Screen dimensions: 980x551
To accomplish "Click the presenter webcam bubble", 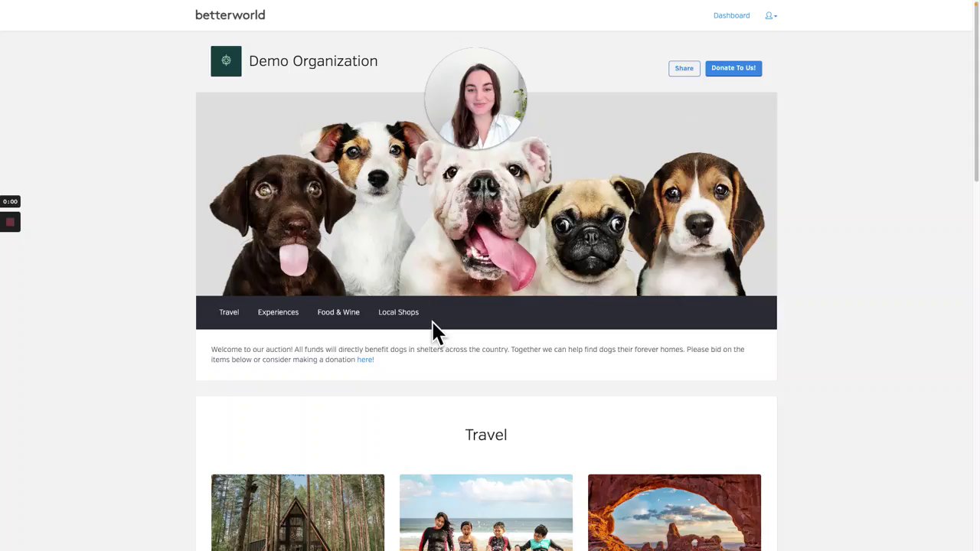I will pyautogui.click(x=475, y=98).
